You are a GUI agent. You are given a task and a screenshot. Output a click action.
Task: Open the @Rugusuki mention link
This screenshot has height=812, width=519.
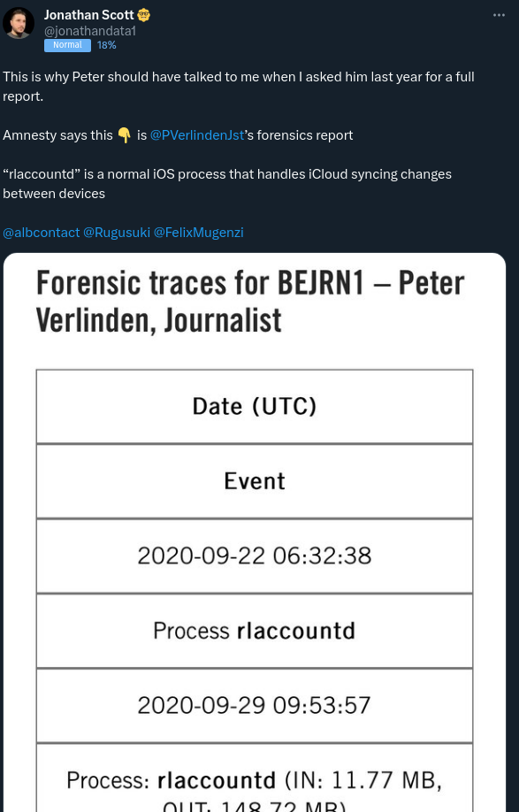tap(117, 233)
